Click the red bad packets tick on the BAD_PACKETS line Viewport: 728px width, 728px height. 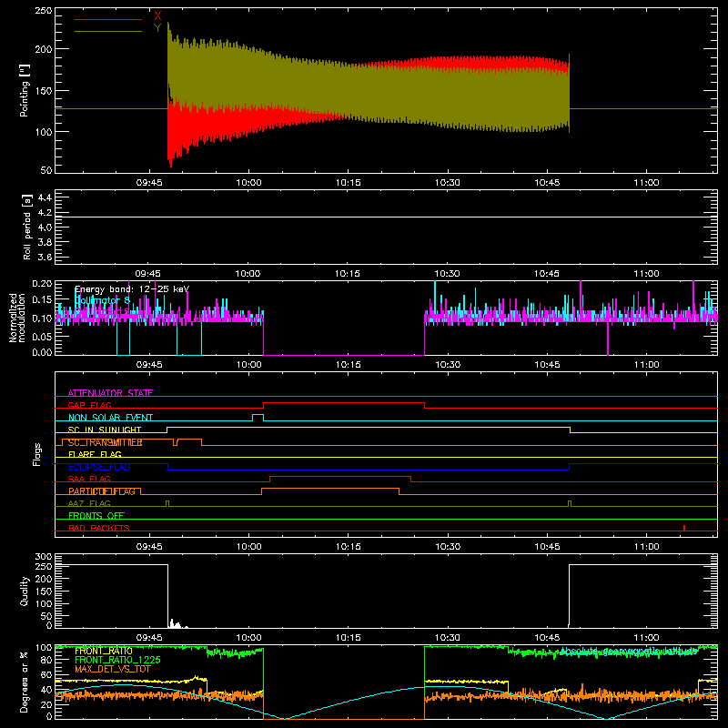tap(684, 528)
